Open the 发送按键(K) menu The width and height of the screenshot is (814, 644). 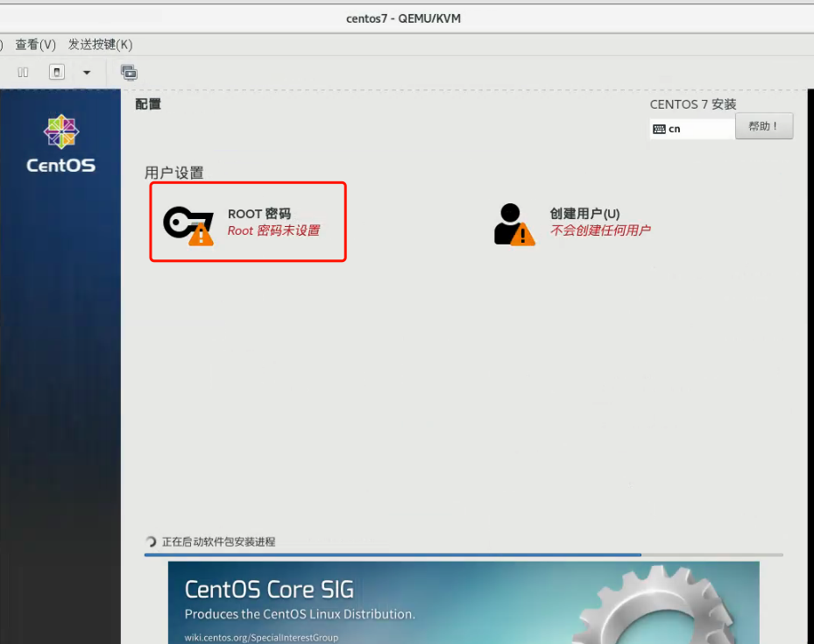[x=100, y=45]
